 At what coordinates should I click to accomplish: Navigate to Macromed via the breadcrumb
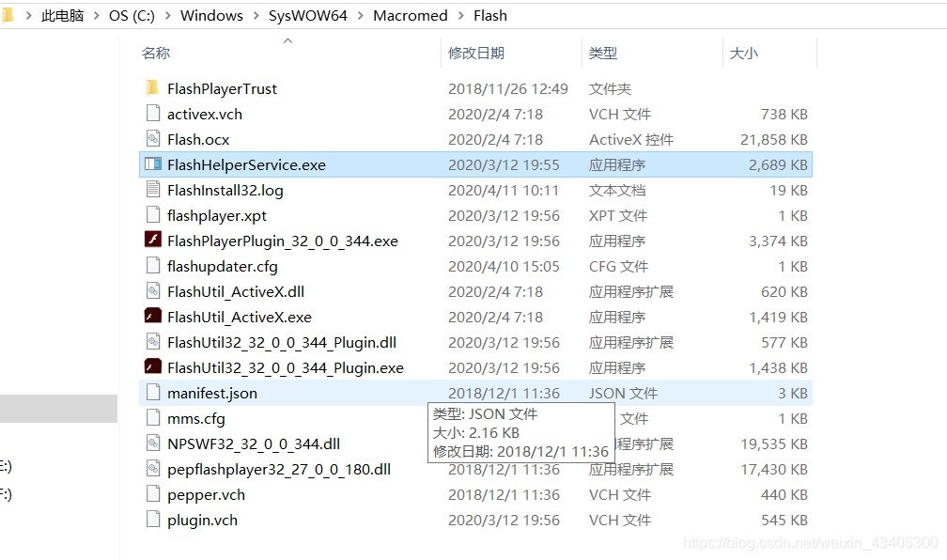410,15
